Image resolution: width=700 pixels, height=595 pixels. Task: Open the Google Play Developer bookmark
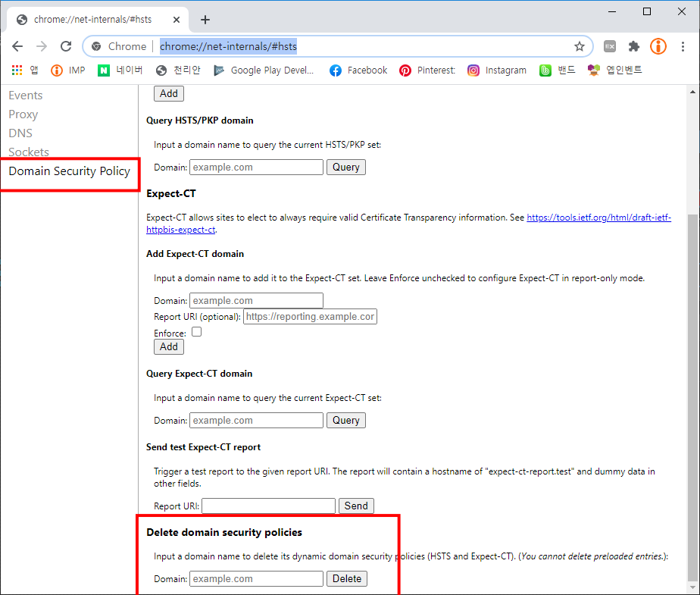(264, 70)
